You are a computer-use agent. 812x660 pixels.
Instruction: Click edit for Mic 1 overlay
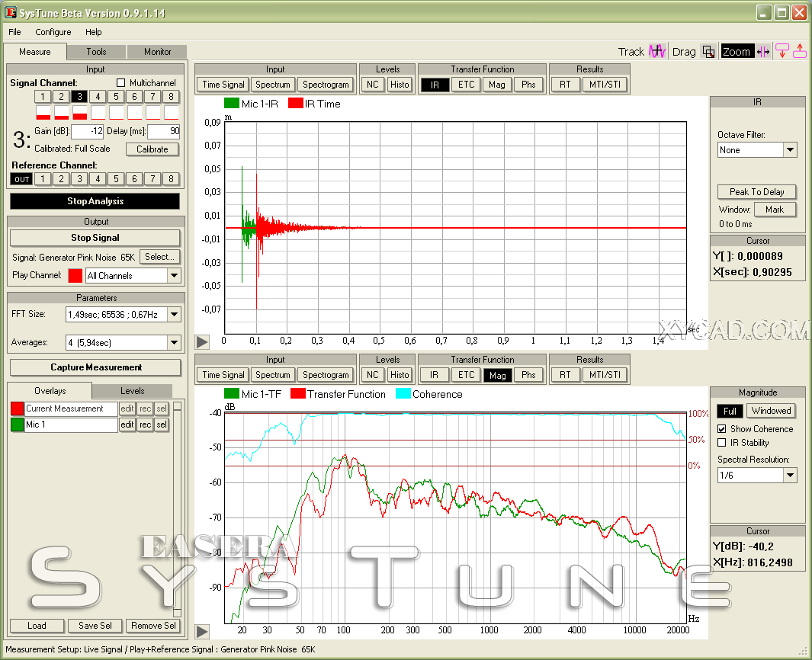[127, 425]
